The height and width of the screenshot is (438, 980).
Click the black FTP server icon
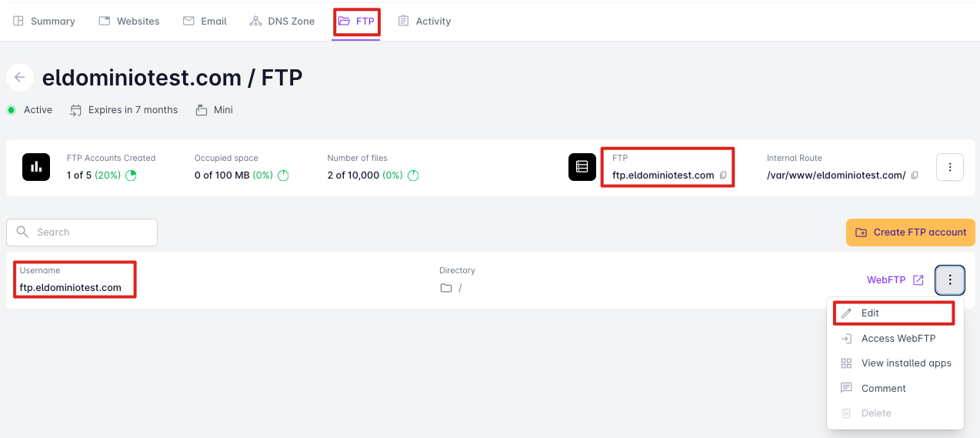[582, 167]
